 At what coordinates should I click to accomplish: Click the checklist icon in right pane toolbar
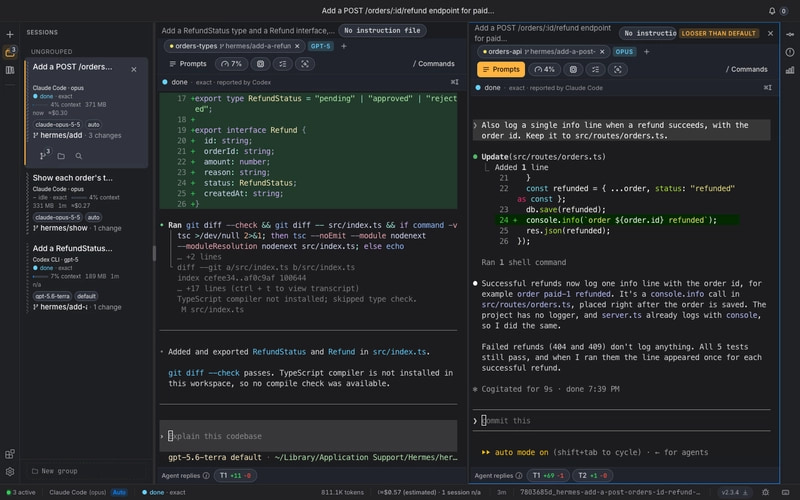pyautogui.click(x=595, y=69)
